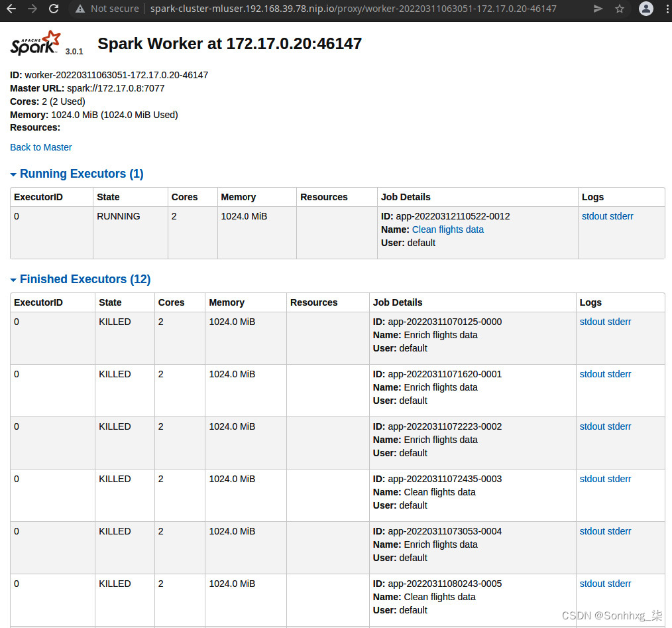Go back to the previous browser page

(x=11, y=9)
